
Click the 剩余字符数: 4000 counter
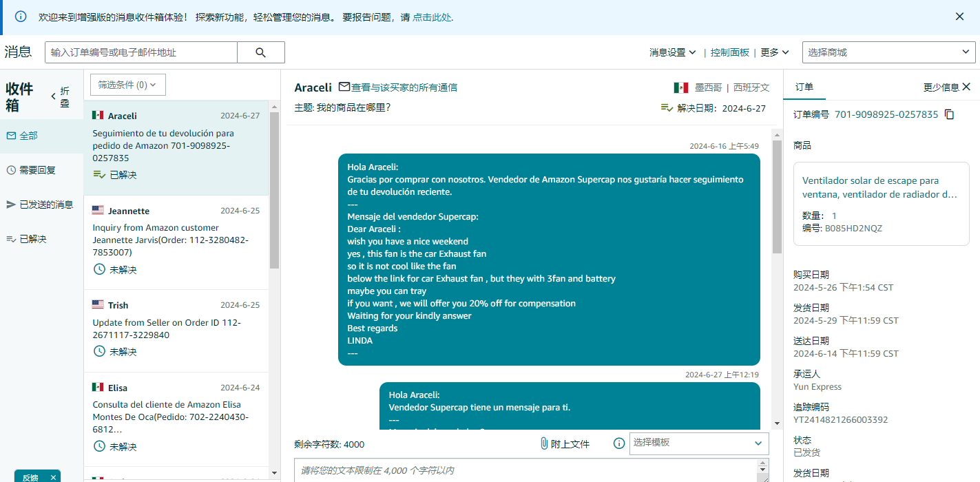point(329,444)
